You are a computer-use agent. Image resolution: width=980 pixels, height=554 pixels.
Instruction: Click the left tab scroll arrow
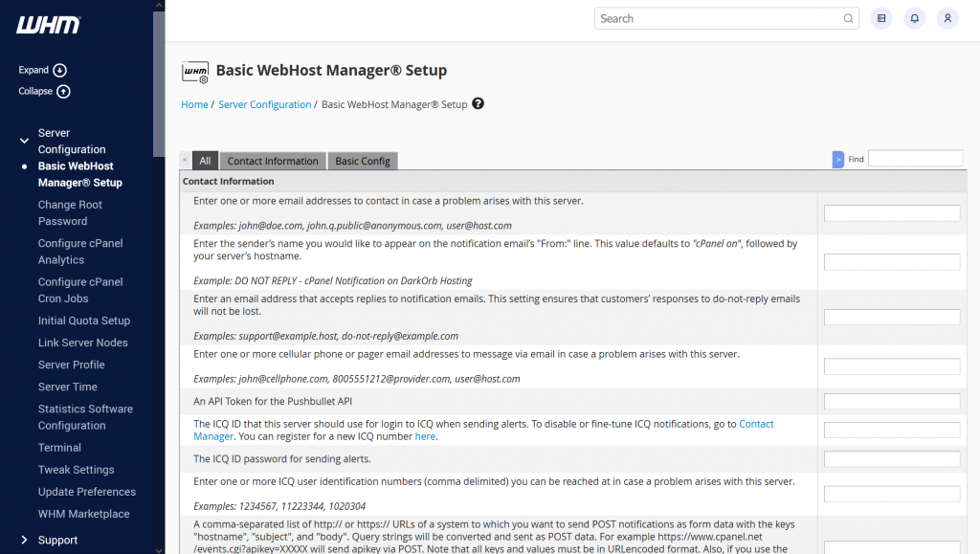185,160
